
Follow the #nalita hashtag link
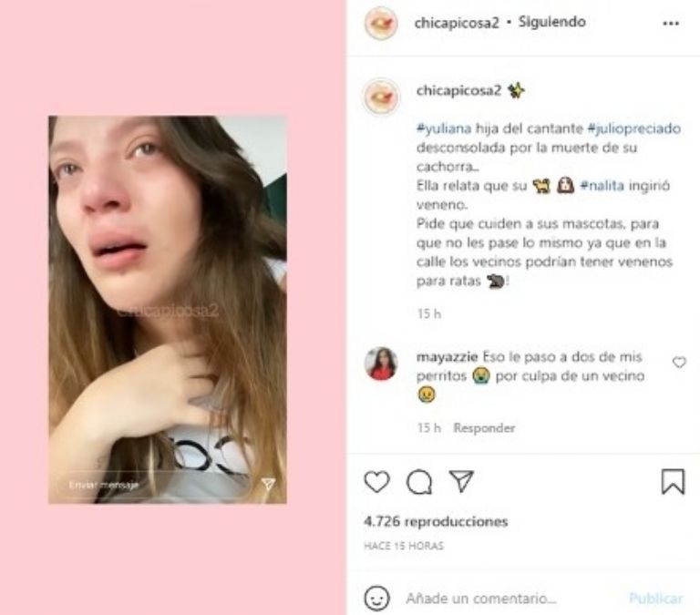tap(602, 185)
